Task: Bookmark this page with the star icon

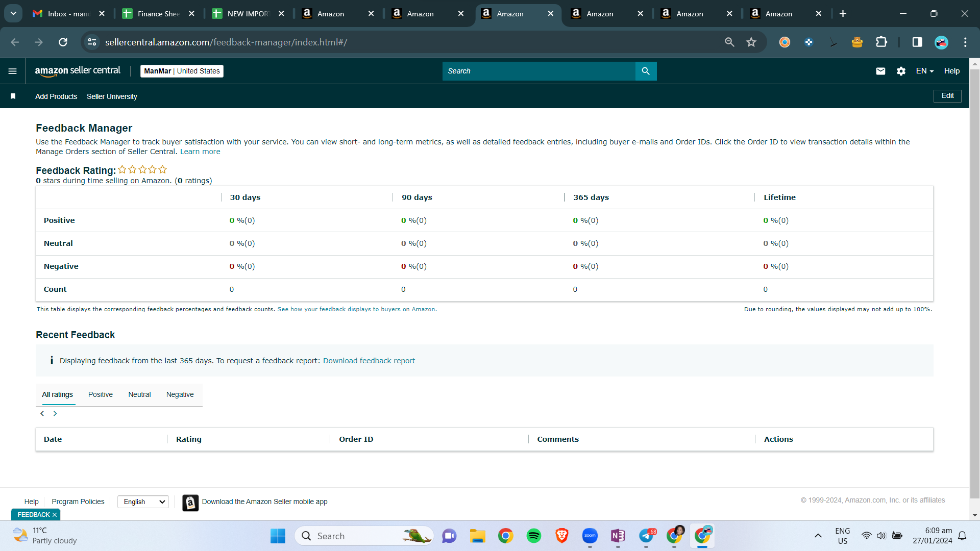Action: 751,42
